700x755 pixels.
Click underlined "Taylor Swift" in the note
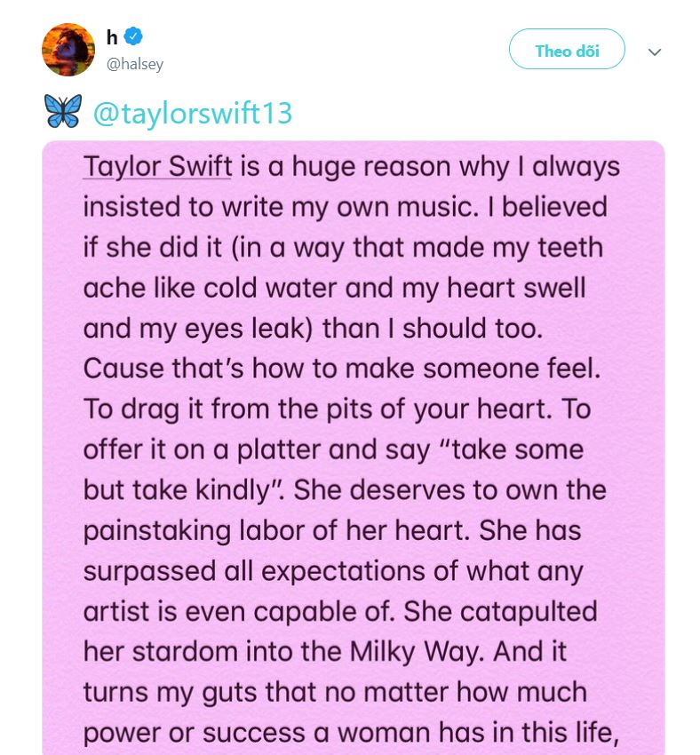[157, 166]
